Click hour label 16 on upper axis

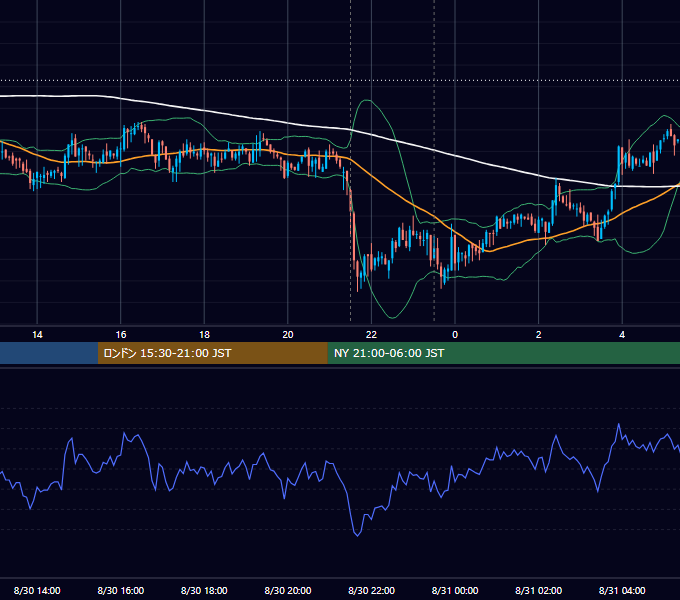click(121, 335)
